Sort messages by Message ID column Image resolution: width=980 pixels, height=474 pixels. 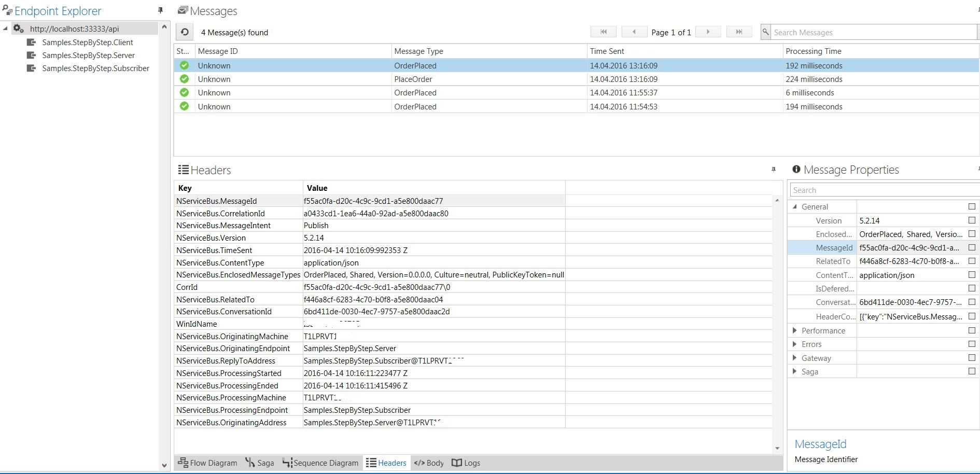[x=293, y=51]
